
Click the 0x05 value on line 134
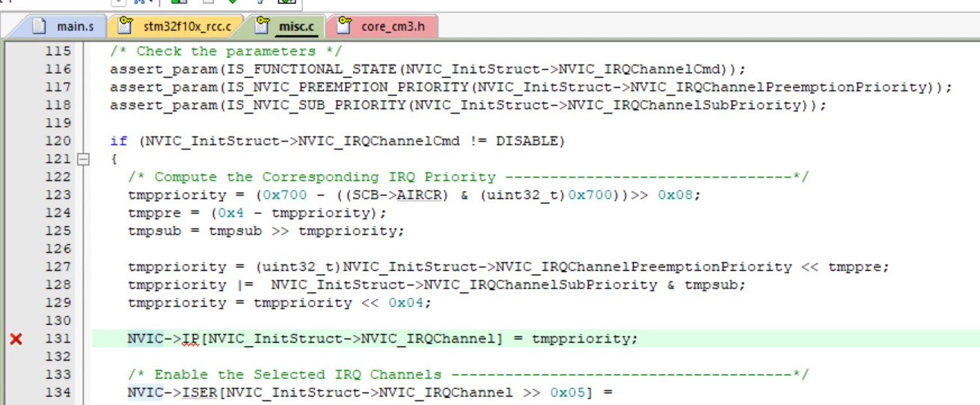[x=567, y=392]
